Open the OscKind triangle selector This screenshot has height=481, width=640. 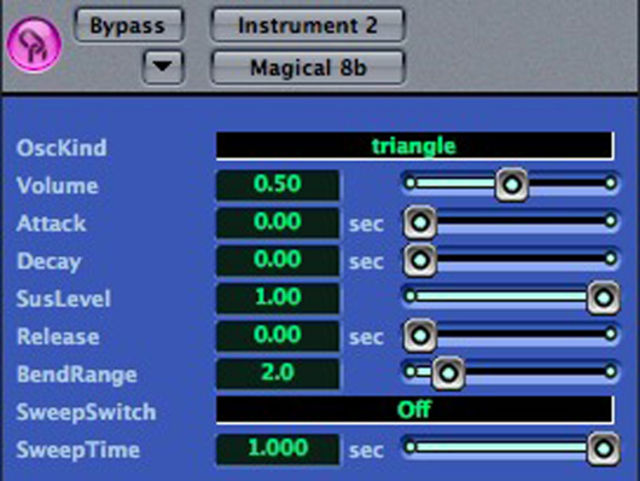click(x=414, y=146)
